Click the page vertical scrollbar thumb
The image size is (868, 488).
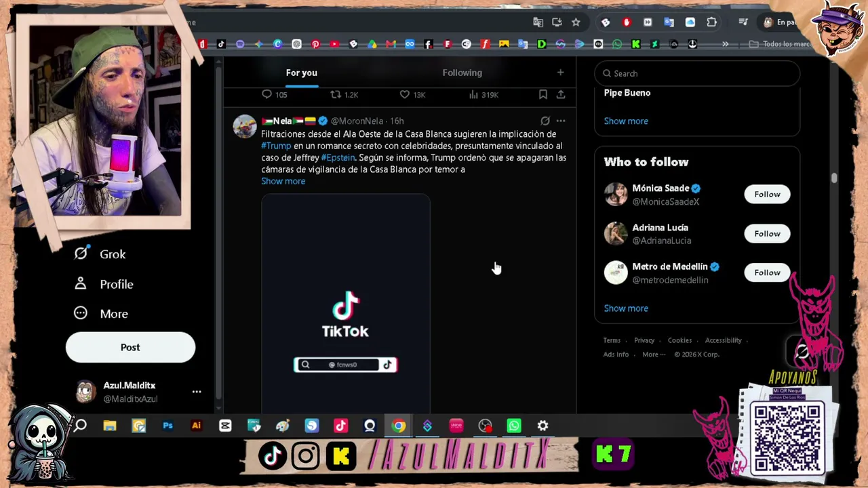[x=834, y=178]
